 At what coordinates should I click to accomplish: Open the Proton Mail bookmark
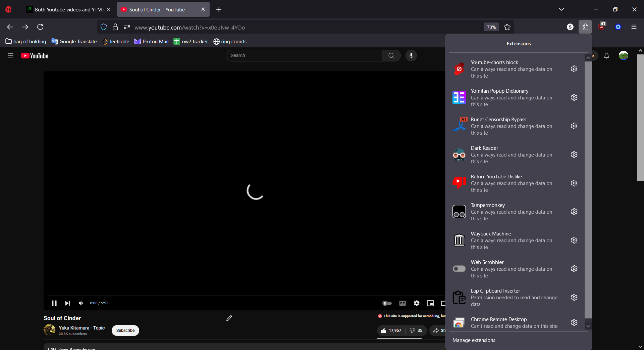pyautogui.click(x=151, y=42)
